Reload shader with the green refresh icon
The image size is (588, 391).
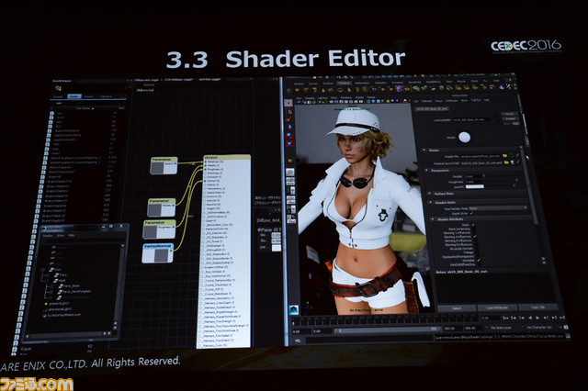coord(512,155)
